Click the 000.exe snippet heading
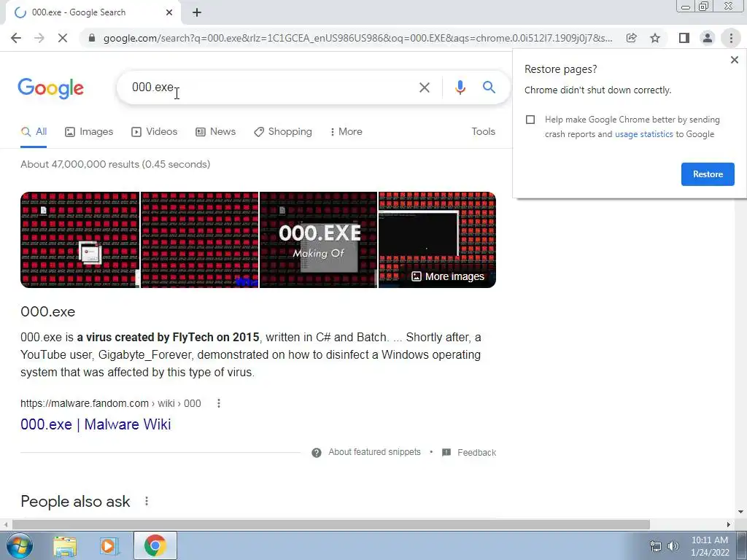747x560 pixels. (47, 311)
